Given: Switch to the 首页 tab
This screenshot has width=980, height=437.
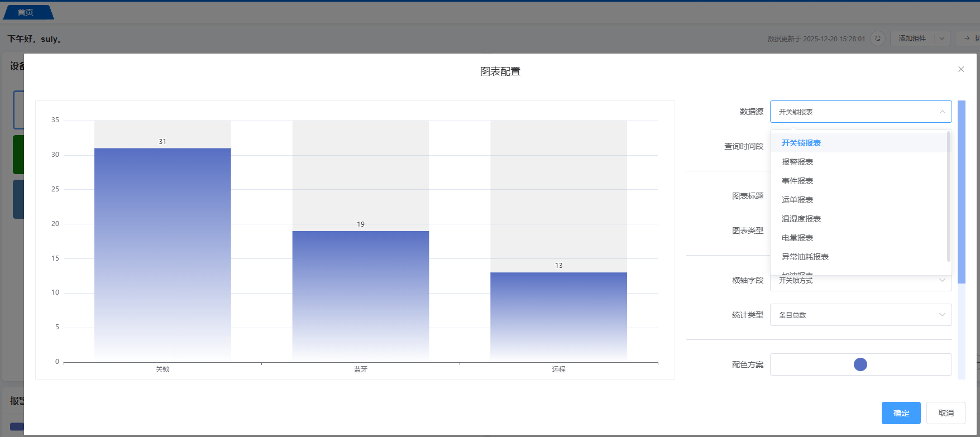Looking at the screenshot, I should (26, 12).
